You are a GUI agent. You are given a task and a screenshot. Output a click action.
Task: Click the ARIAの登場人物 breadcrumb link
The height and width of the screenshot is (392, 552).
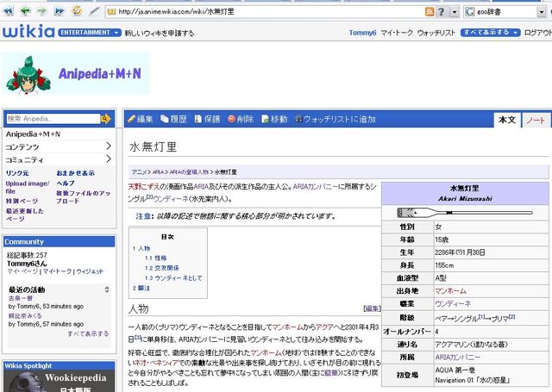click(x=189, y=172)
